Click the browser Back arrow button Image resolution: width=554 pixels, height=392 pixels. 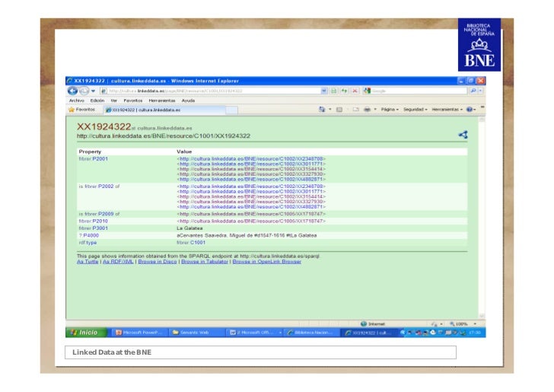[x=72, y=91]
